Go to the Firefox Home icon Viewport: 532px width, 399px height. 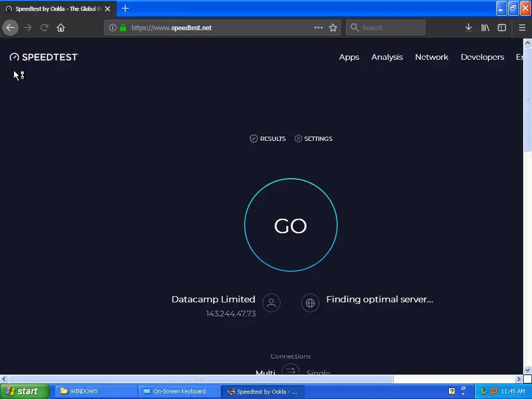61,28
